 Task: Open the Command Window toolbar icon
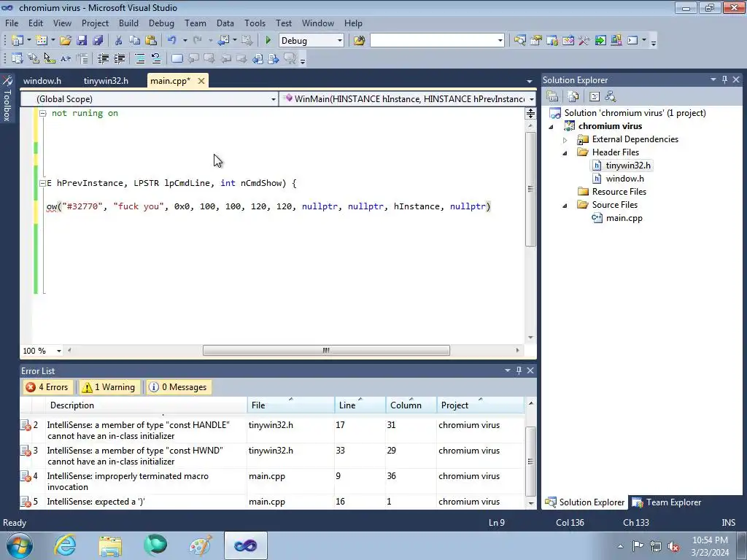click(632, 41)
